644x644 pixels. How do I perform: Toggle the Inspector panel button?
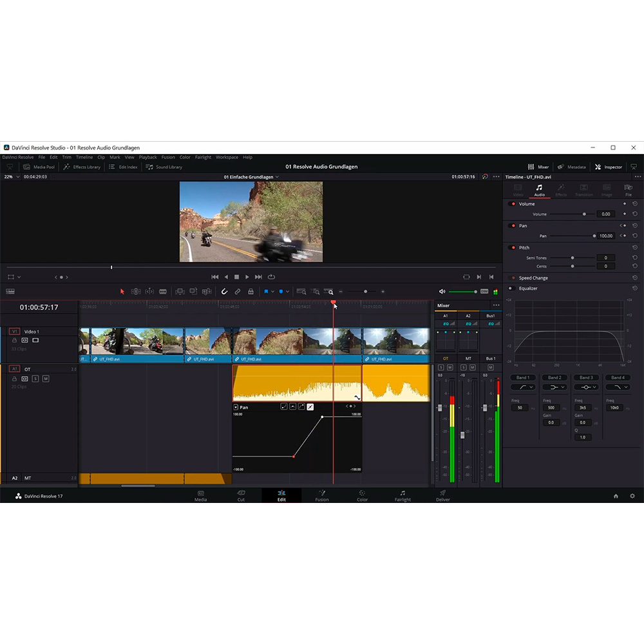(x=609, y=167)
